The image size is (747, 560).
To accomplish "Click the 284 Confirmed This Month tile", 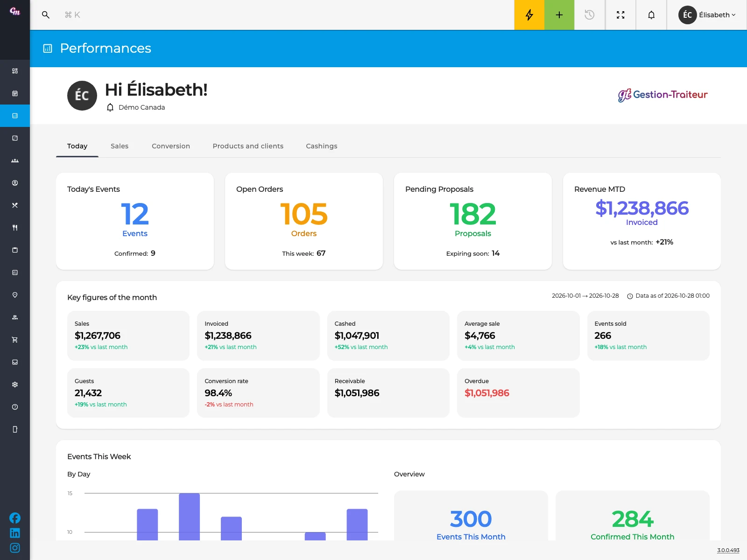I will [633, 516].
